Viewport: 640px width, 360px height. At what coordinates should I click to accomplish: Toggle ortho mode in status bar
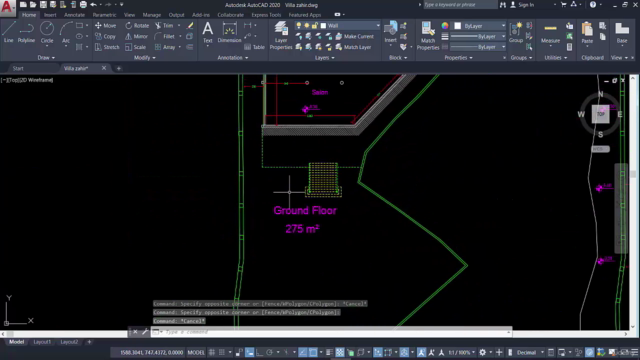259,352
